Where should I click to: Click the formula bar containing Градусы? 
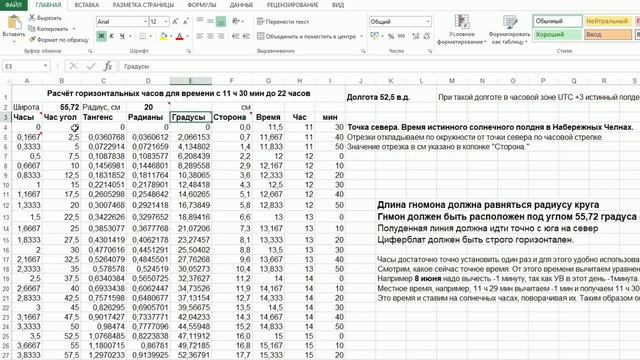(379, 66)
